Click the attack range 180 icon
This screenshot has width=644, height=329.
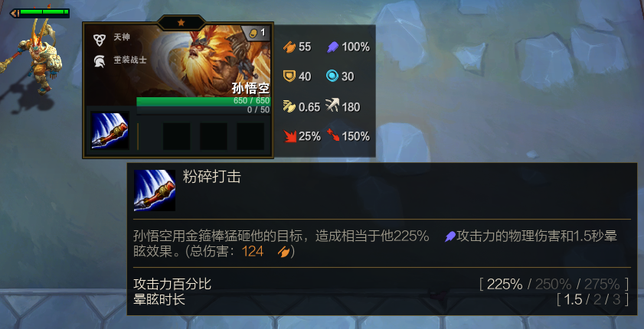(332, 106)
